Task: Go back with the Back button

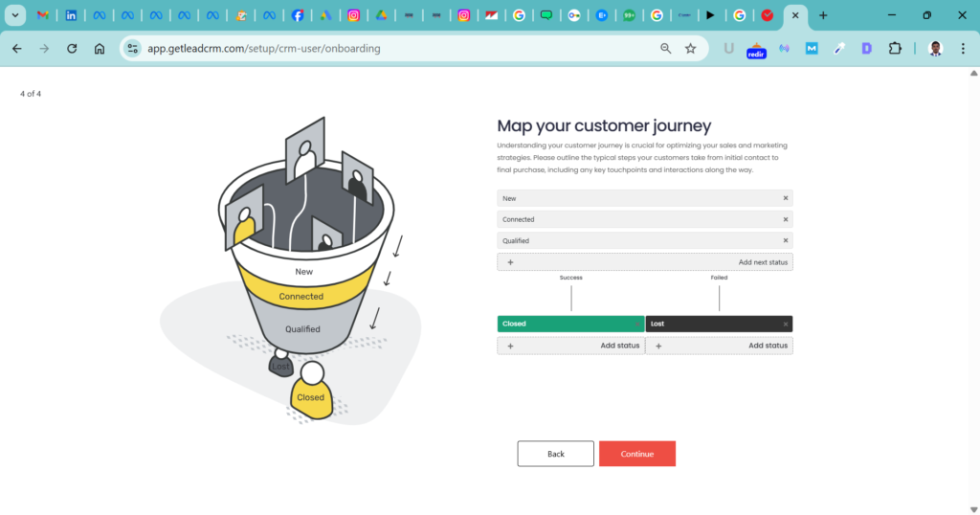Action: [555, 454]
